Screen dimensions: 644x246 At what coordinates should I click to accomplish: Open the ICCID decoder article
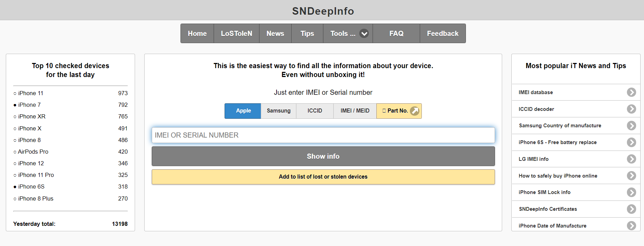[x=576, y=109]
